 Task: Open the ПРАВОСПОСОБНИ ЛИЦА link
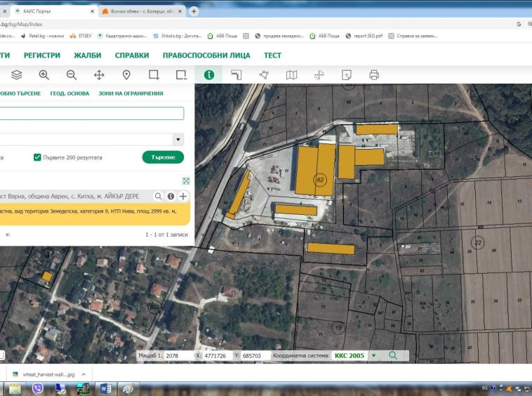click(x=206, y=55)
